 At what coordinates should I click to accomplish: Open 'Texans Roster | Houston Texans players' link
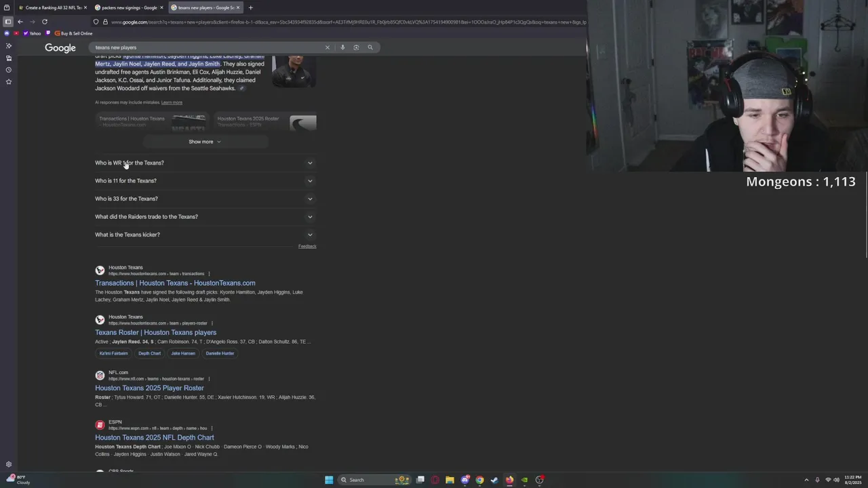click(155, 333)
